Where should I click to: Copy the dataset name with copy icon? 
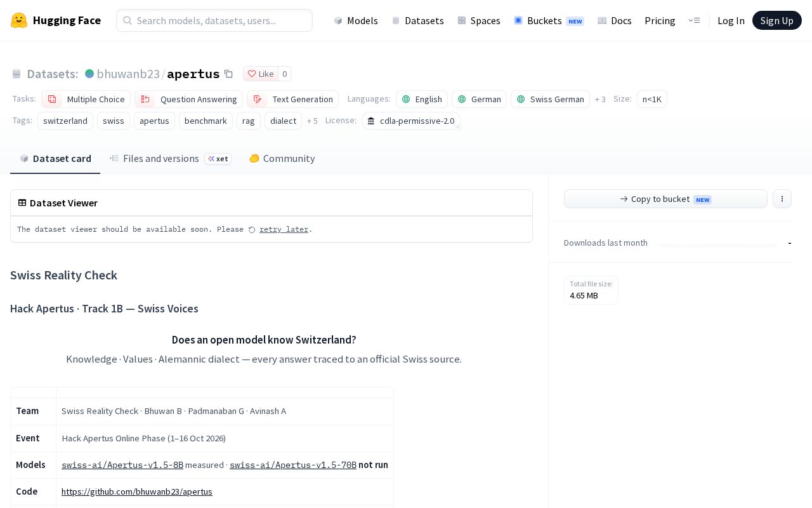pos(228,74)
